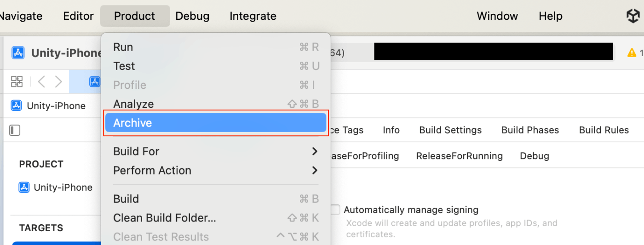Click the yellow warning triangle indicator
The height and width of the screenshot is (245, 644).
coord(632,53)
